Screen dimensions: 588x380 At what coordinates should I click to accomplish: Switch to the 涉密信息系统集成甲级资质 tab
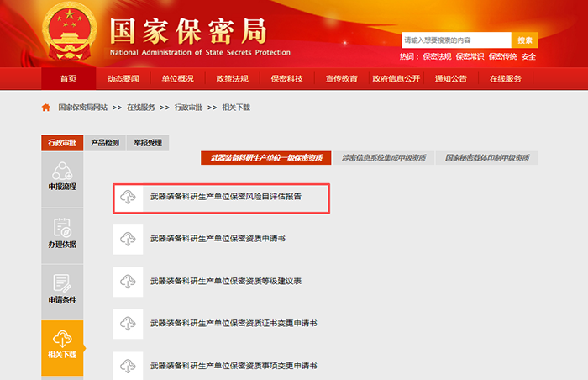coord(384,158)
